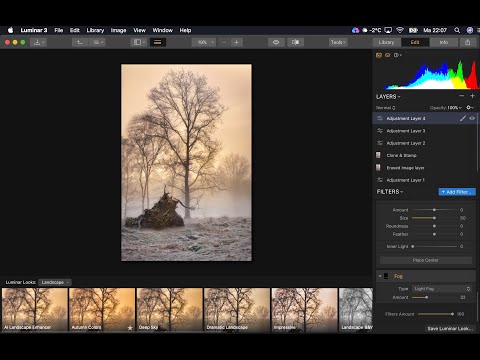Screen dimensions: 480x360
Task: Open the history clock dropdown icon
Action: pos(397,55)
